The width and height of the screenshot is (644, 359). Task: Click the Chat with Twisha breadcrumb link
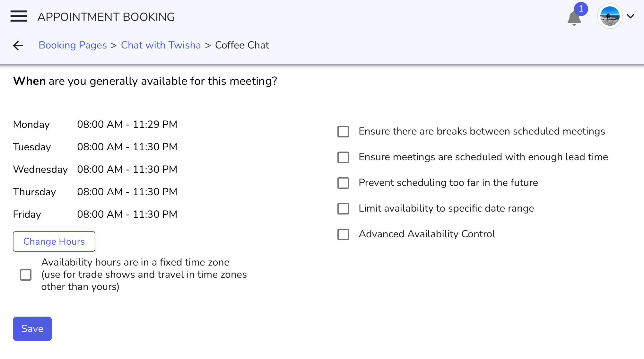[161, 45]
